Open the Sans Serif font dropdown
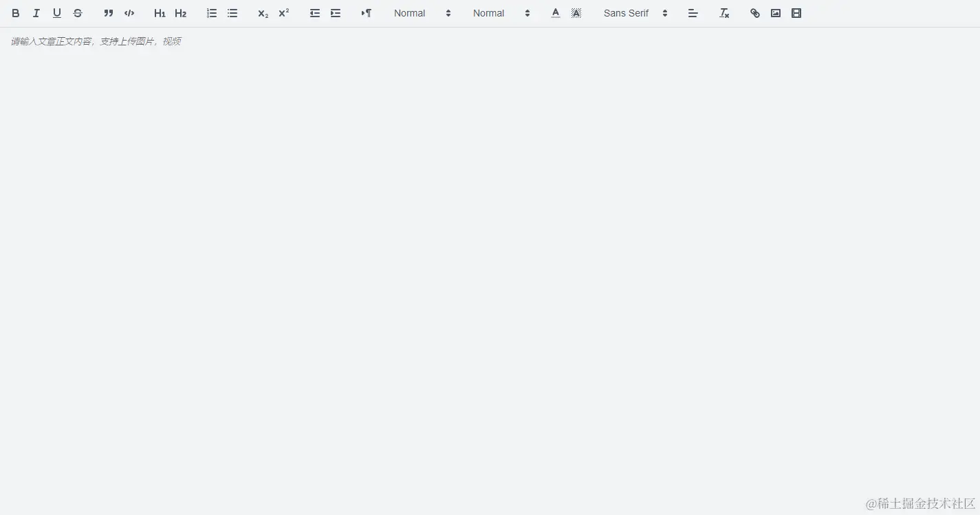Image resolution: width=980 pixels, height=515 pixels. [635, 13]
